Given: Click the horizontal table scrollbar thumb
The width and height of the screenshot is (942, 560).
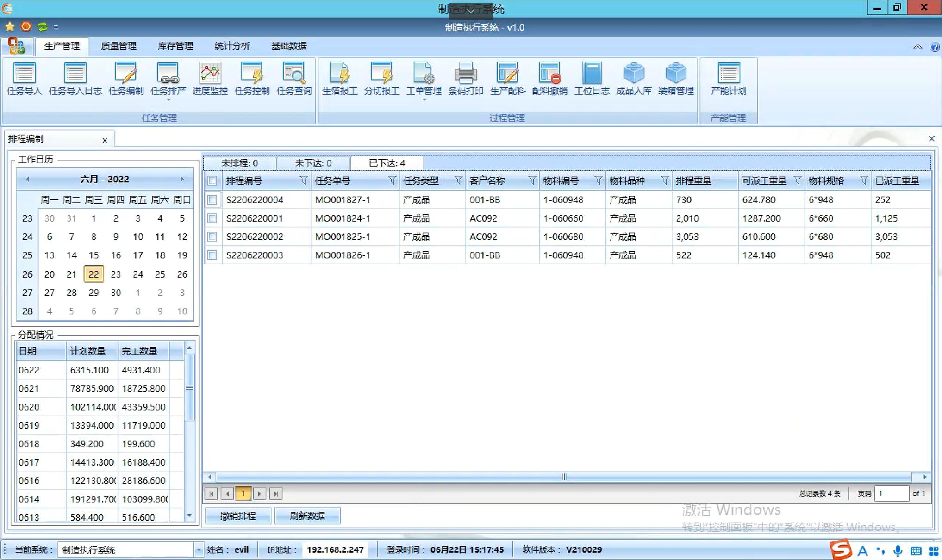Looking at the screenshot, I should 564,477.
